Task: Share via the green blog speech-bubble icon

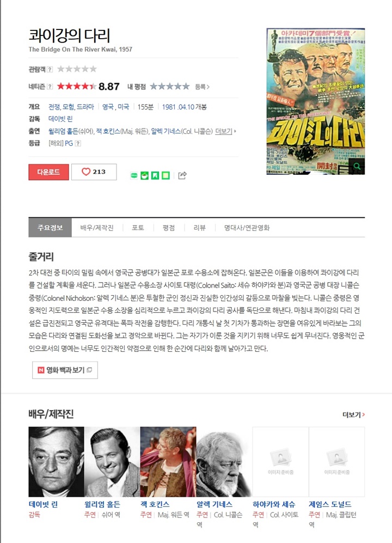Action: click(x=134, y=175)
